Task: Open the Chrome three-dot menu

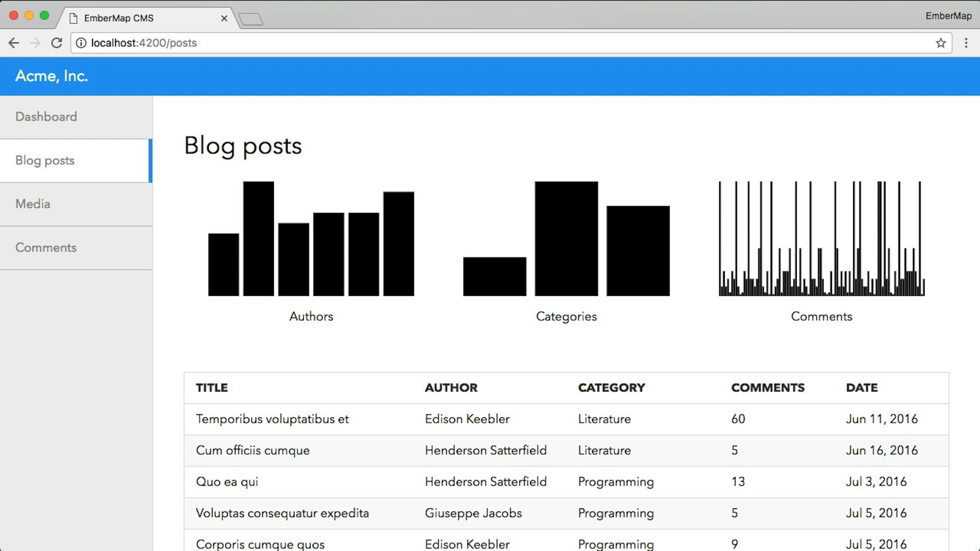Action: pyautogui.click(x=966, y=43)
